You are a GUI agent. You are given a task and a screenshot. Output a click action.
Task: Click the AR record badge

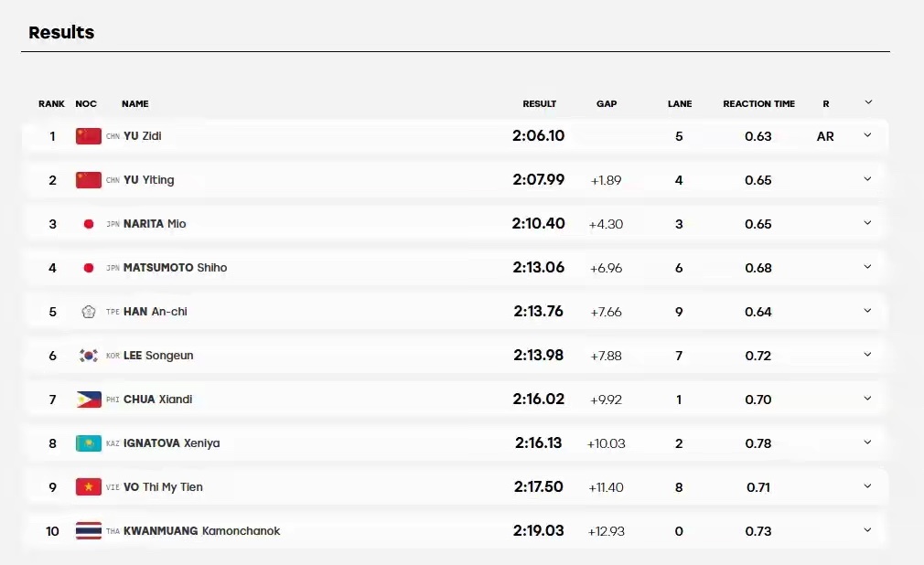825,136
